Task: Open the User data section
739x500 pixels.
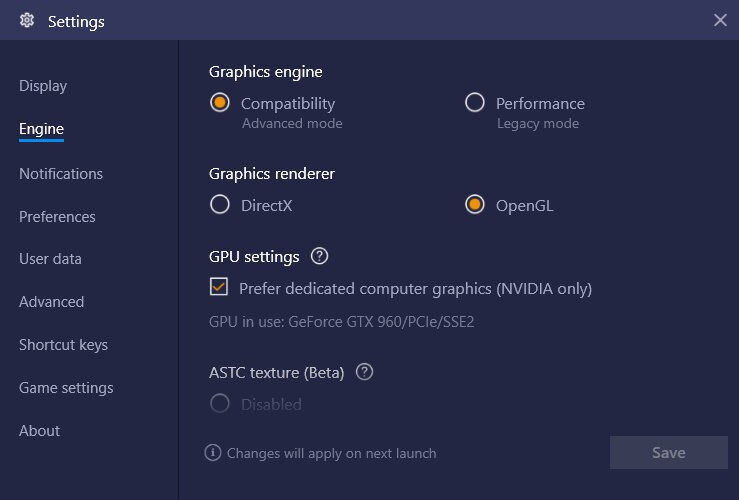Action: pos(50,259)
